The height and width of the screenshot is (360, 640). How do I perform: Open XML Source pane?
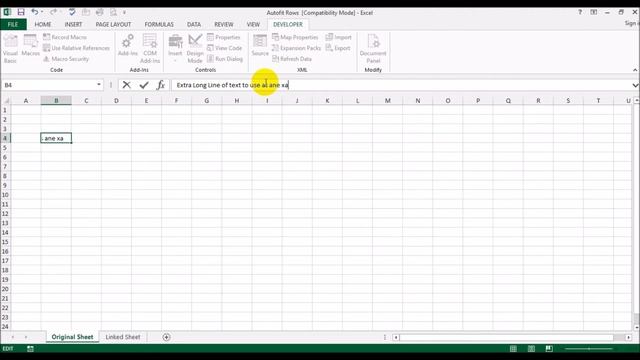260,46
